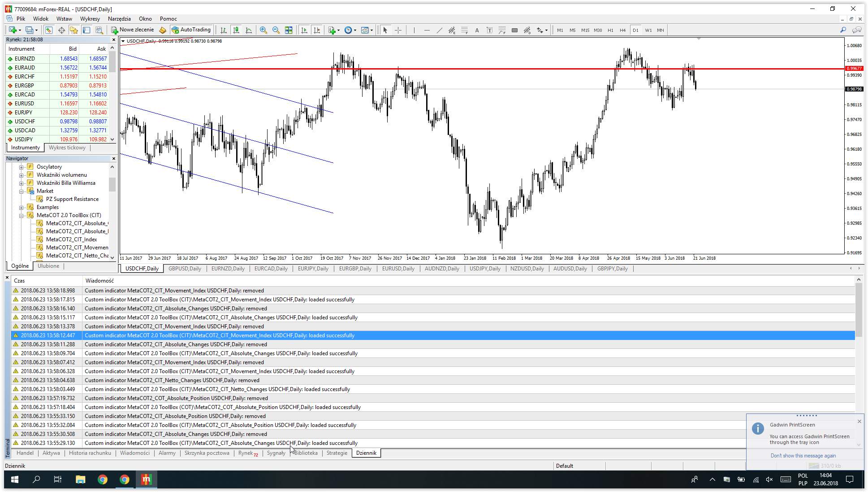Open the chart templates dropdown arrow
Image resolution: width=868 pixels, height=492 pixels.
371,30
